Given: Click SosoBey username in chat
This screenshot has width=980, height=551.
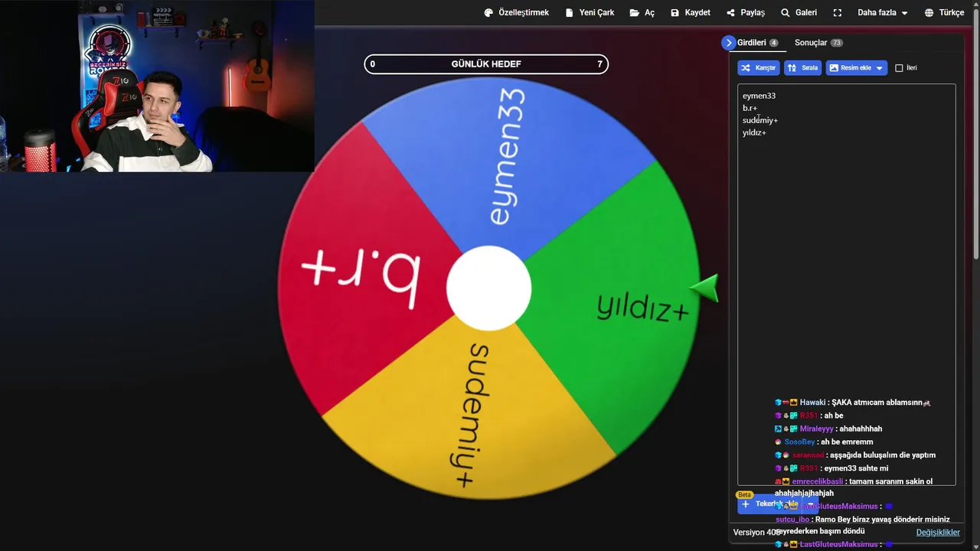Looking at the screenshot, I should (x=799, y=442).
